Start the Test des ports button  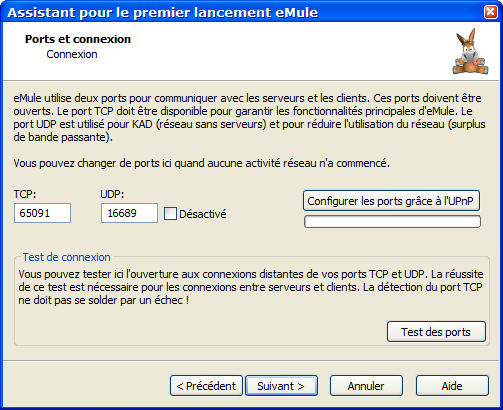tap(436, 332)
